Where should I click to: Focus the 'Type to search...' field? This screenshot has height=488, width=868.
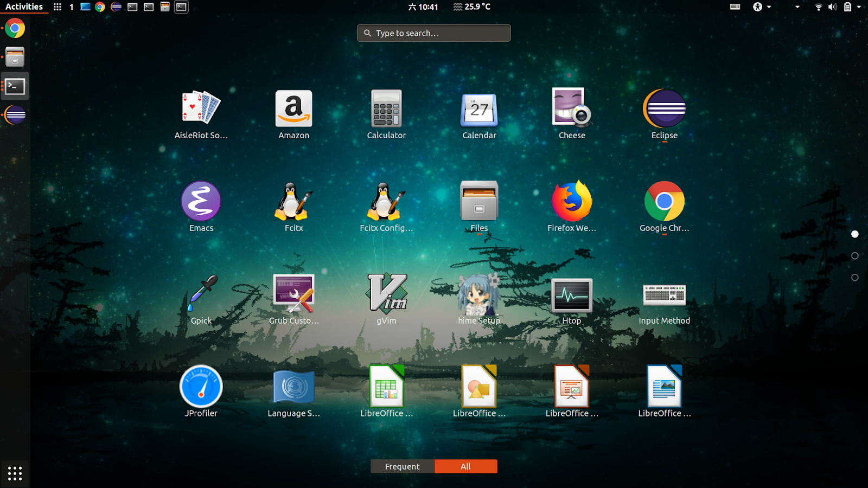click(434, 33)
